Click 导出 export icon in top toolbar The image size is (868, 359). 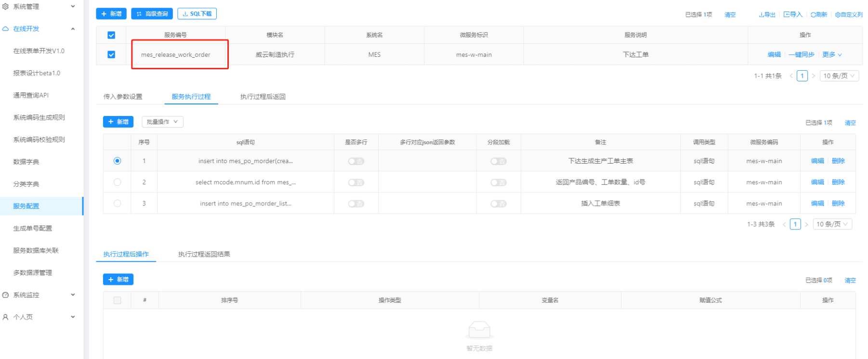(762, 14)
